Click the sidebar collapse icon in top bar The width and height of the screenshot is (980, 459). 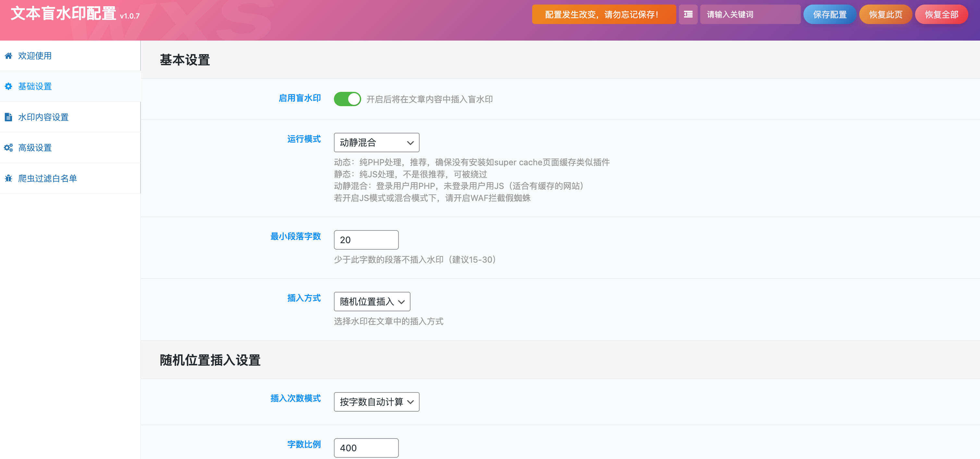point(688,14)
